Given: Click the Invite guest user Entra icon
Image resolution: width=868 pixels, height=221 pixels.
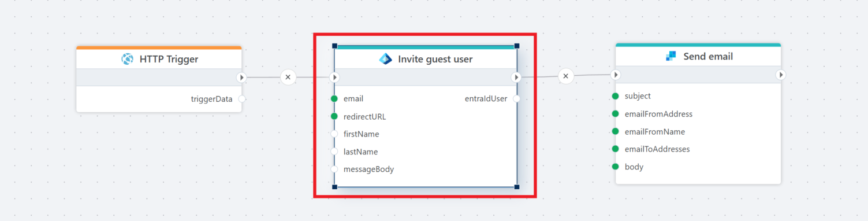Looking at the screenshot, I should point(385,58).
